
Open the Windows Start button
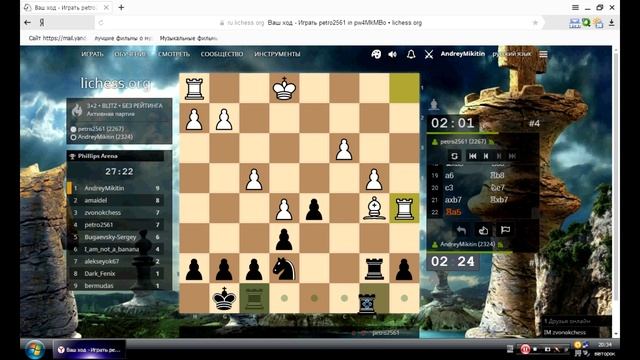pos(35,349)
